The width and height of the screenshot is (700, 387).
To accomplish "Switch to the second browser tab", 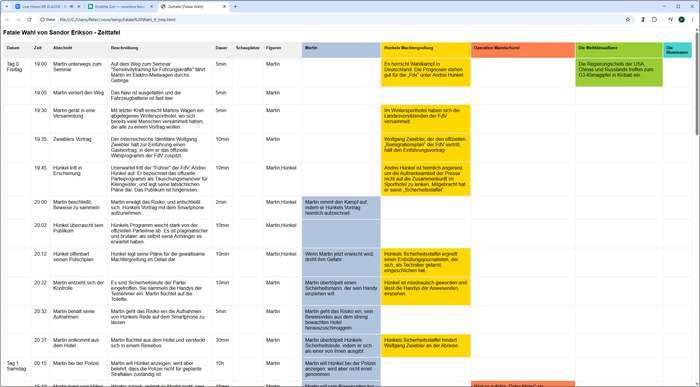I will pos(121,7).
